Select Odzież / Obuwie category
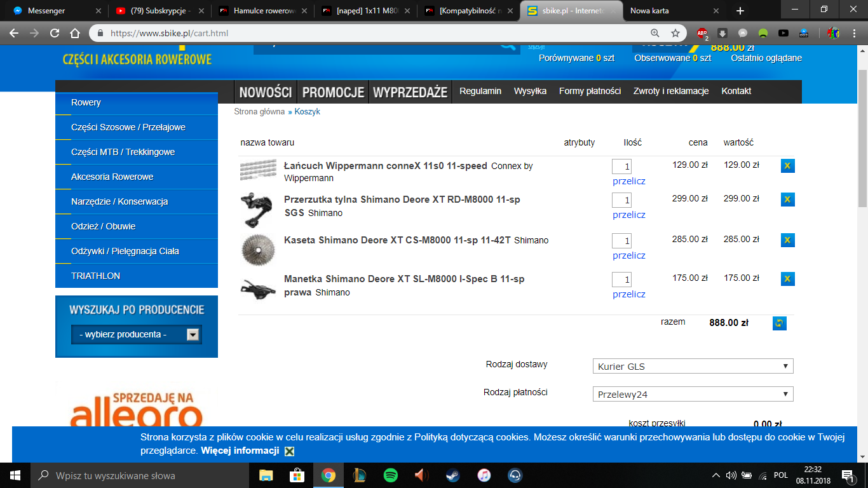The image size is (868, 488). coord(137,226)
